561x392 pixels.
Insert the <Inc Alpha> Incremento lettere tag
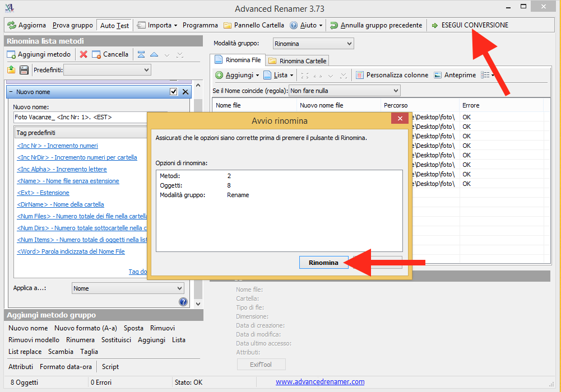(x=62, y=169)
